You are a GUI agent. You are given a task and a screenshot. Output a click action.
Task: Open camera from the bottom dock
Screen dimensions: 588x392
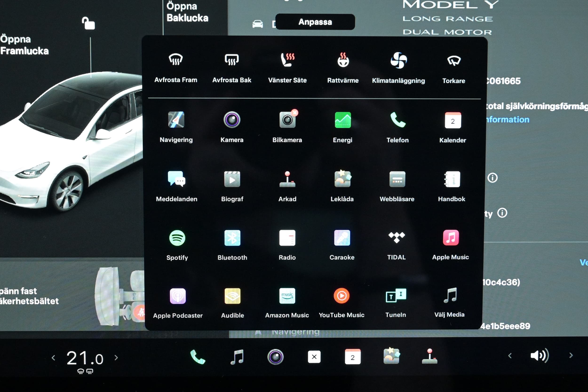click(x=275, y=357)
